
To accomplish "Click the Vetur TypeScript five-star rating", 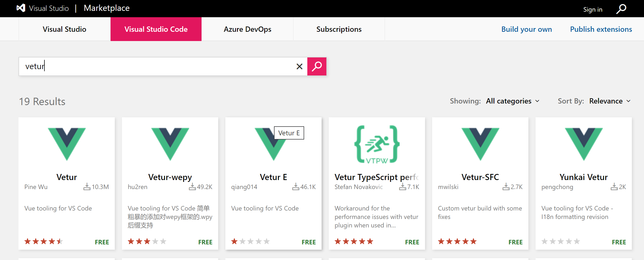I will tap(354, 241).
